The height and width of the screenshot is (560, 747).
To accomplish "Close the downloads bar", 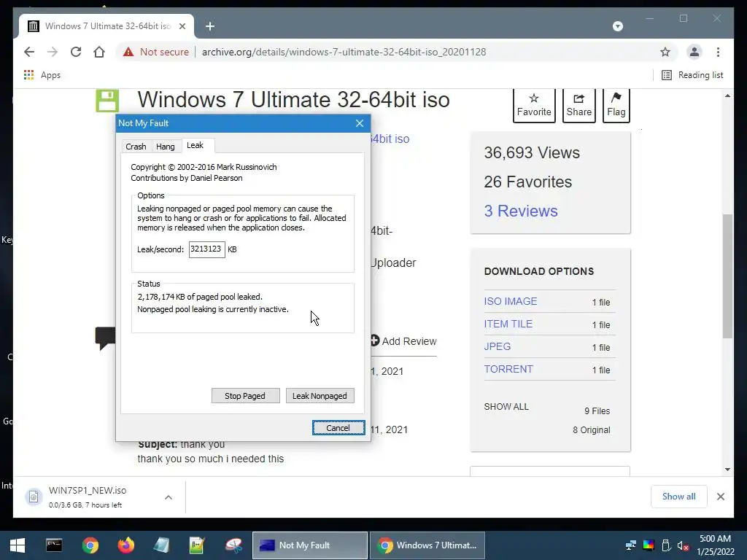I will (721, 497).
